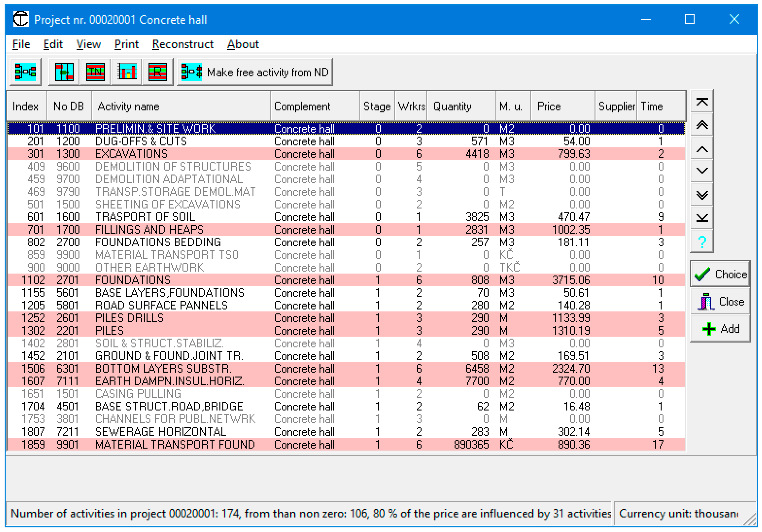Image resolution: width=762 pixels, height=532 pixels.
Task: Open the Gantt chart view icon
Action: [x=64, y=72]
